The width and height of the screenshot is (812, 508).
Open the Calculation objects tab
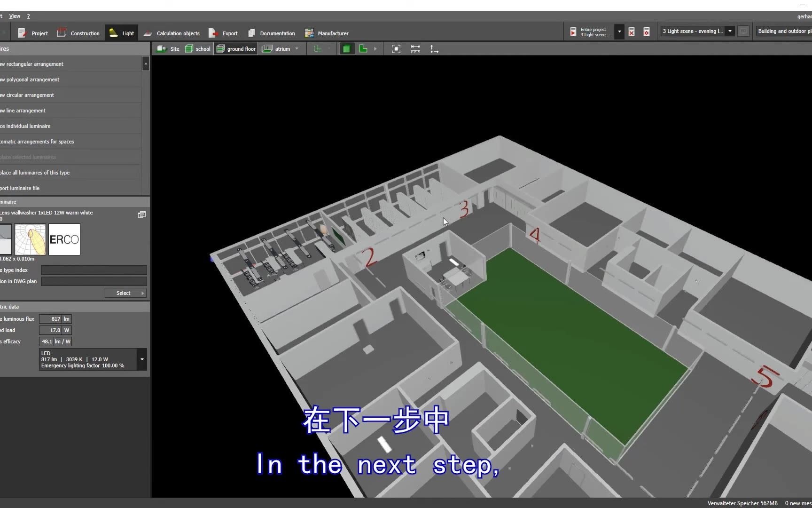click(172, 33)
